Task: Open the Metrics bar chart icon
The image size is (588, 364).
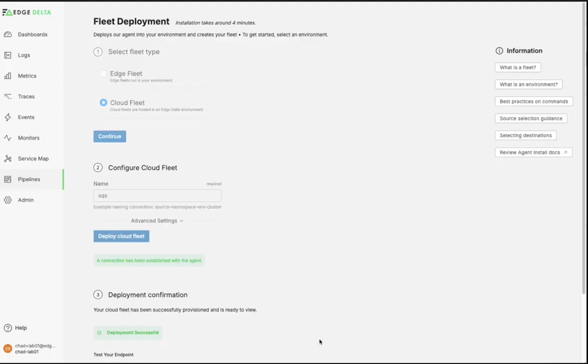Action: pos(8,76)
